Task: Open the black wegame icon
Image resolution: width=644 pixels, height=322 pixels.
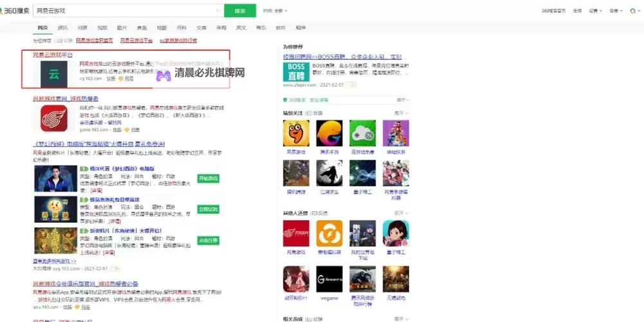Action: point(329,279)
